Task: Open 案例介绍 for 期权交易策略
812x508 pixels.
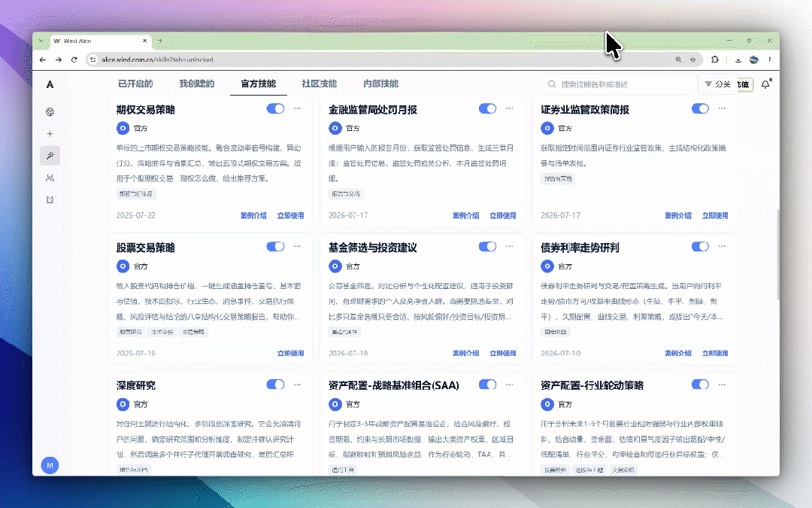Action: 253,216
